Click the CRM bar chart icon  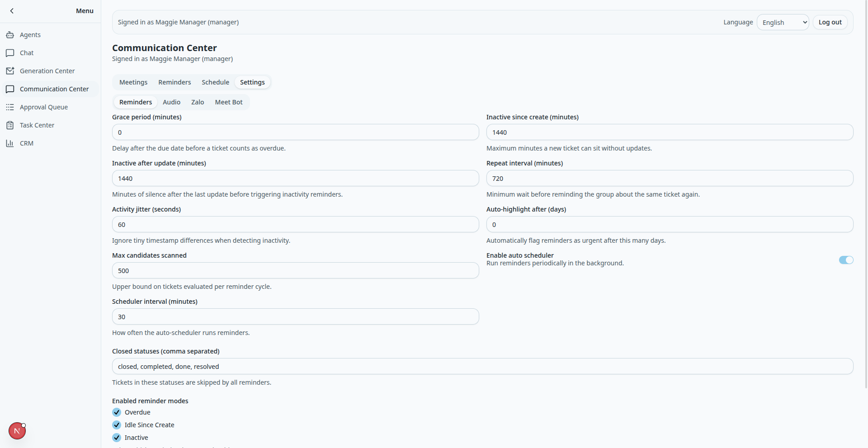pos(10,143)
